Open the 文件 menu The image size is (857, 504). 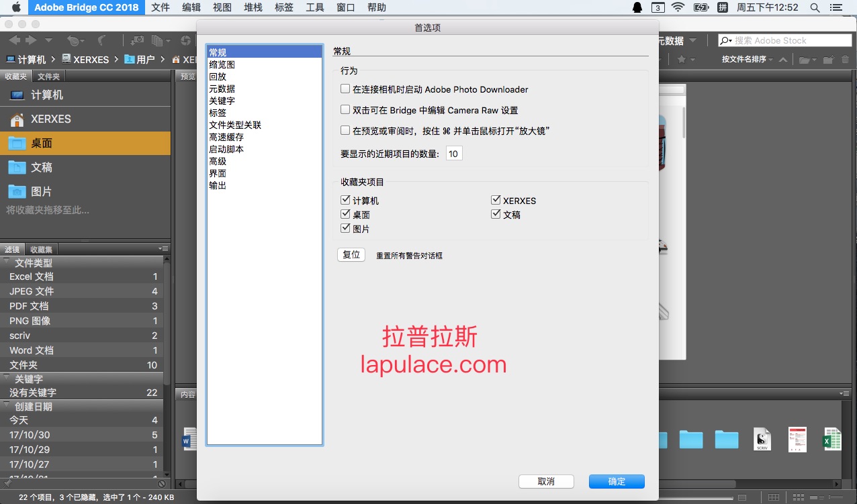pyautogui.click(x=161, y=7)
